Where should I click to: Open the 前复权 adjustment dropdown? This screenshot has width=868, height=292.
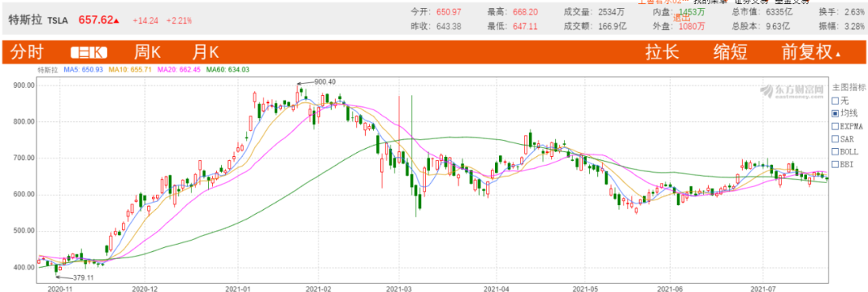coord(811,52)
